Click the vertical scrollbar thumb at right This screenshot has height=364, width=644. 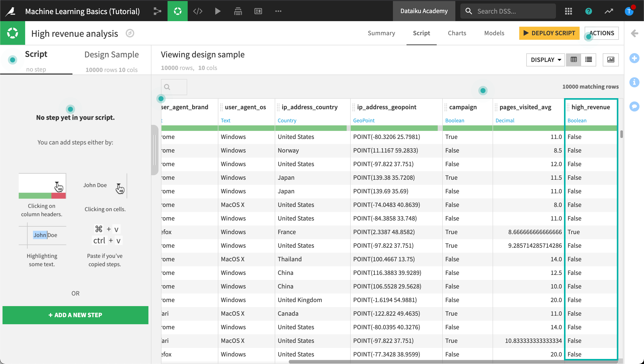pos(621,134)
